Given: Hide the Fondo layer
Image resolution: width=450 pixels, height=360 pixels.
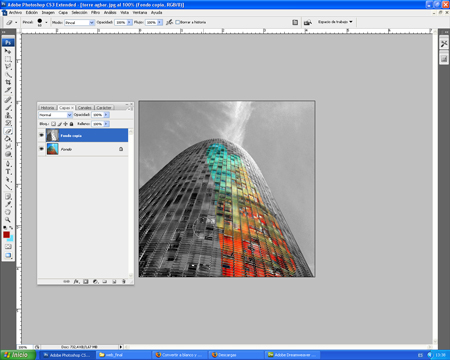Looking at the screenshot, I should pyautogui.click(x=41, y=149).
